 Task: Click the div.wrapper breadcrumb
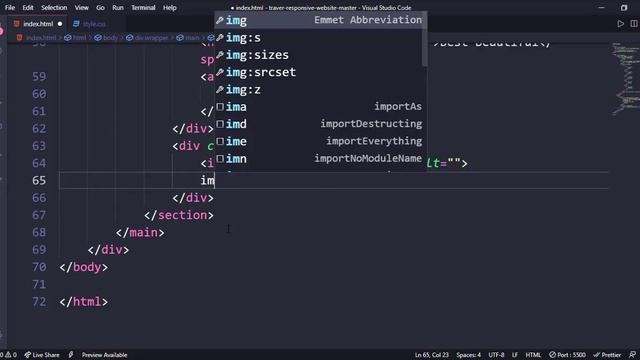tap(151, 38)
